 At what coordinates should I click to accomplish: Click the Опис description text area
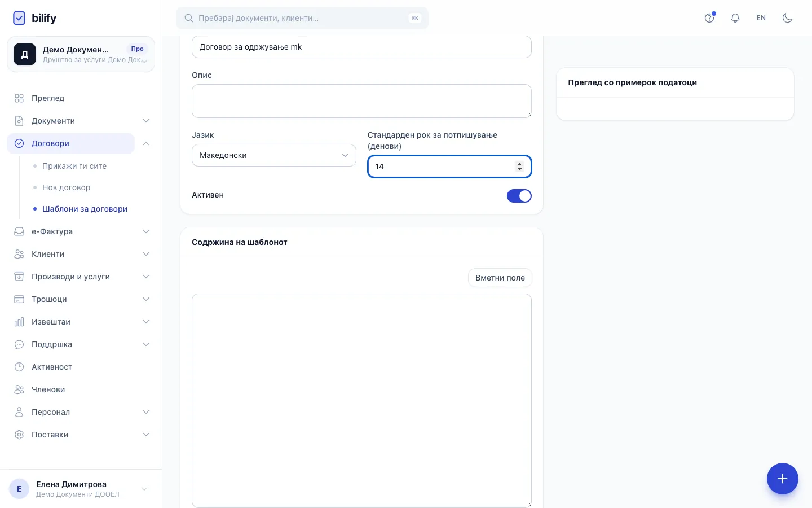coord(361,101)
